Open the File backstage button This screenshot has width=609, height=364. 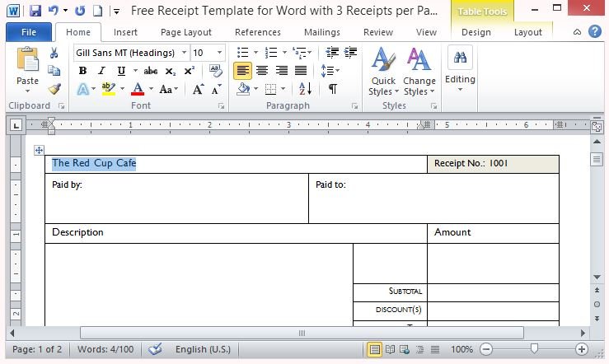pyautogui.click(x=29, y=32)
